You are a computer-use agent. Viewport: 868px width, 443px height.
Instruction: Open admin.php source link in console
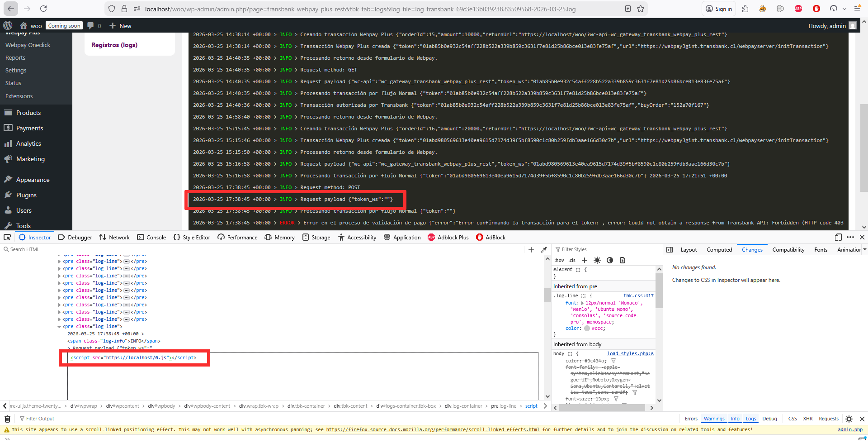tap(850, 430)
